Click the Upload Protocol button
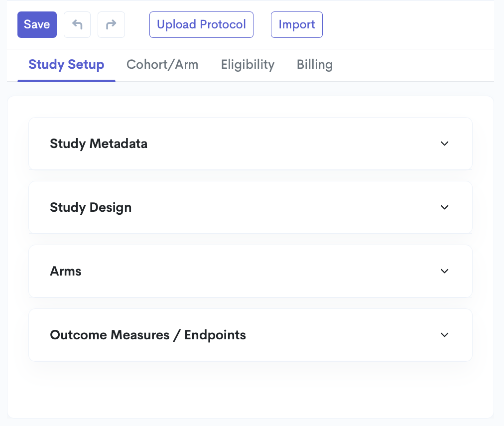Image resolution: width=504 pixels, height=426 pixels. click(x=201, y=24)
